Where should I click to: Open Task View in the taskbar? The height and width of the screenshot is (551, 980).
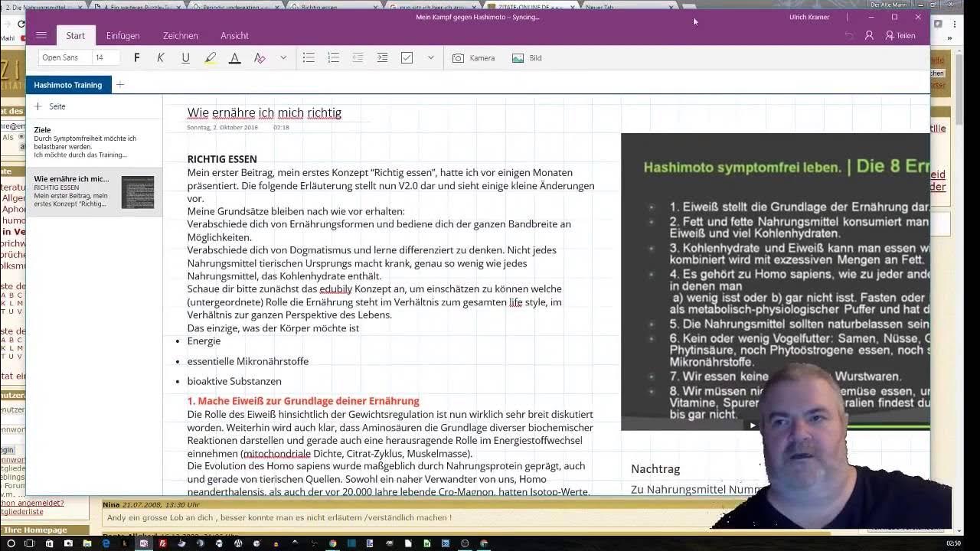(29, 543)
